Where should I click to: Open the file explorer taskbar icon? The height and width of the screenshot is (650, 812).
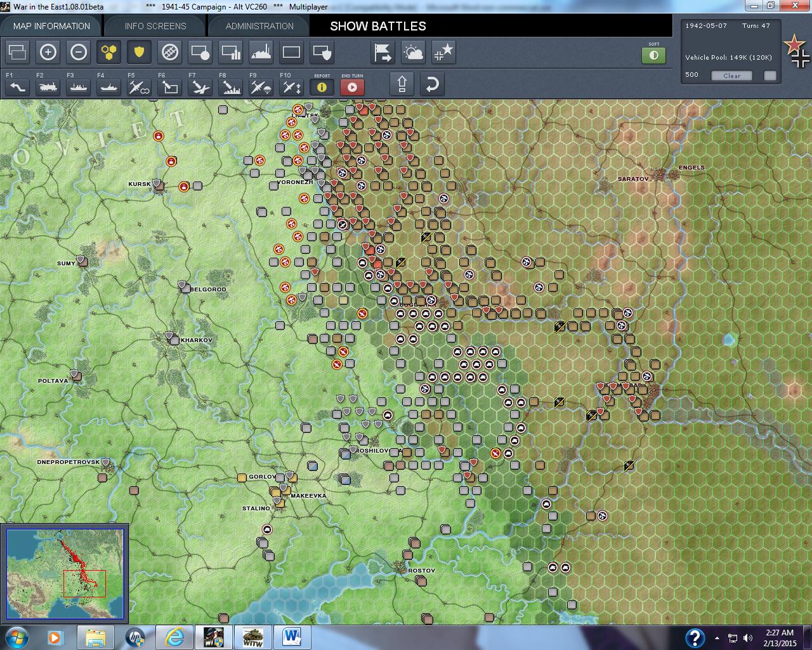(96, 637)
